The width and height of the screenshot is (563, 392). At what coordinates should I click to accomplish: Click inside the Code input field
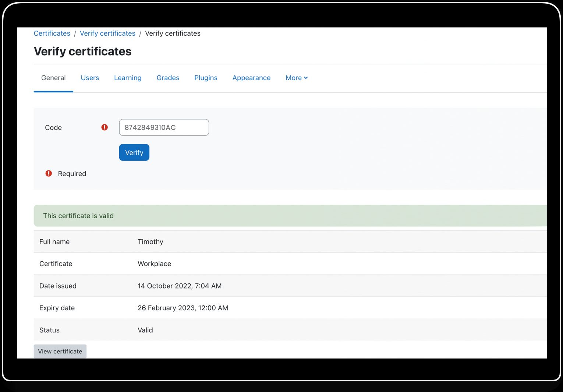coord(164,127)
